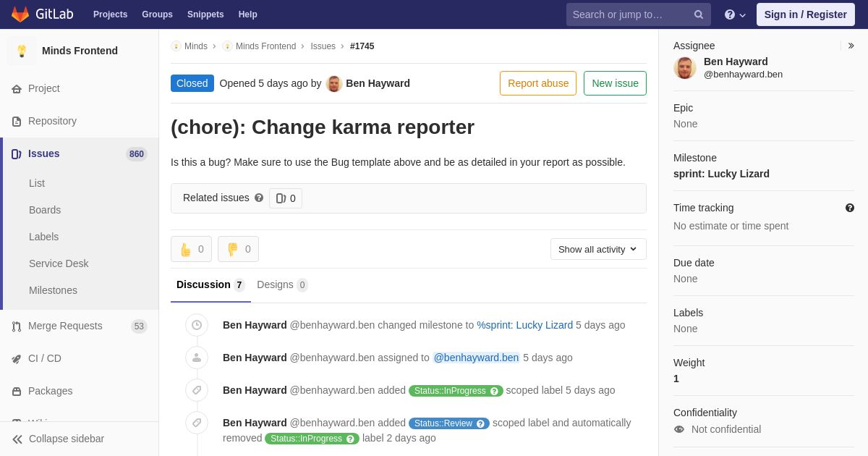The width and height of the screenshot is (868, 456).
Task: Switch to the Designs tab
Action: (x=282, y=285)
